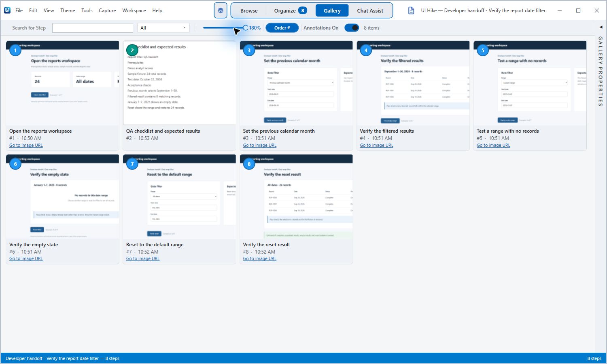Adjust the 180% zoom slider

coord(225,28)
